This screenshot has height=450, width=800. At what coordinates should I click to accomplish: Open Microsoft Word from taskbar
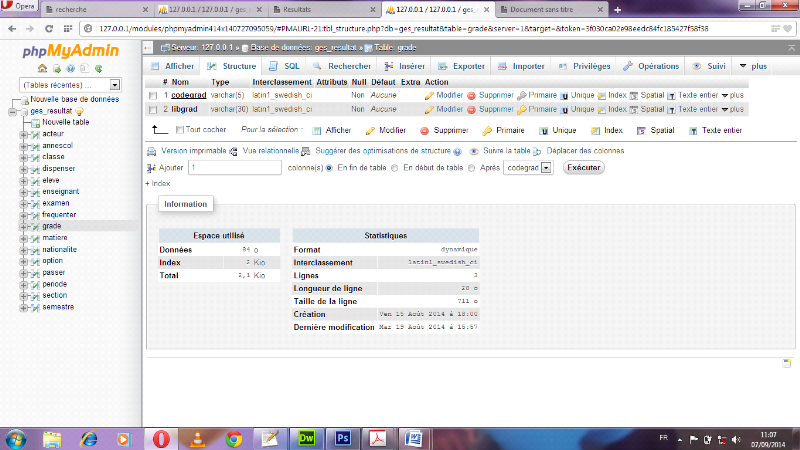coord(414,439)
